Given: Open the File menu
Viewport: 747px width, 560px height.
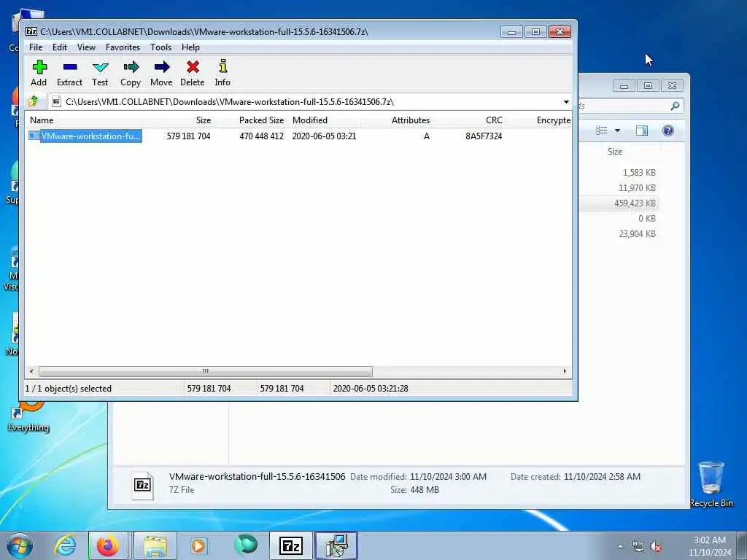Looking at the screenshot, I should (x=36, y=47).
